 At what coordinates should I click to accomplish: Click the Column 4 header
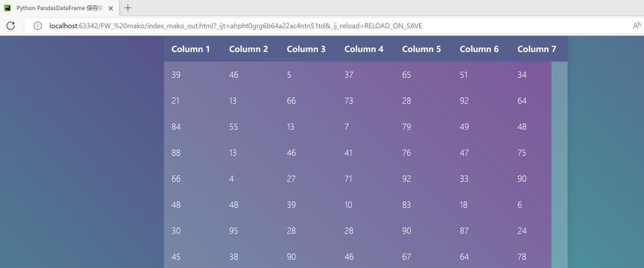(364, 49)
